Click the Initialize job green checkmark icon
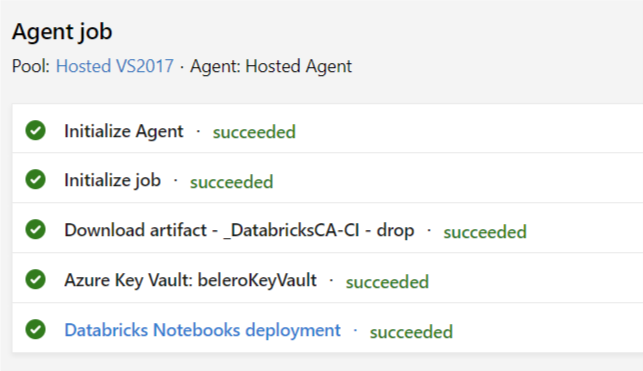The height and width of the screenshot is (371, 643). (36, 179)
